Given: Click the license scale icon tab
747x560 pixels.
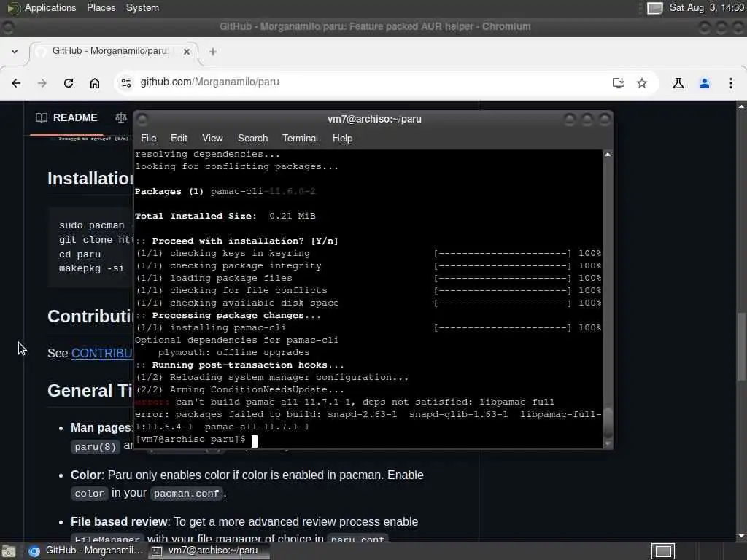Looking at the screenshot, I should tap(121, 117).
